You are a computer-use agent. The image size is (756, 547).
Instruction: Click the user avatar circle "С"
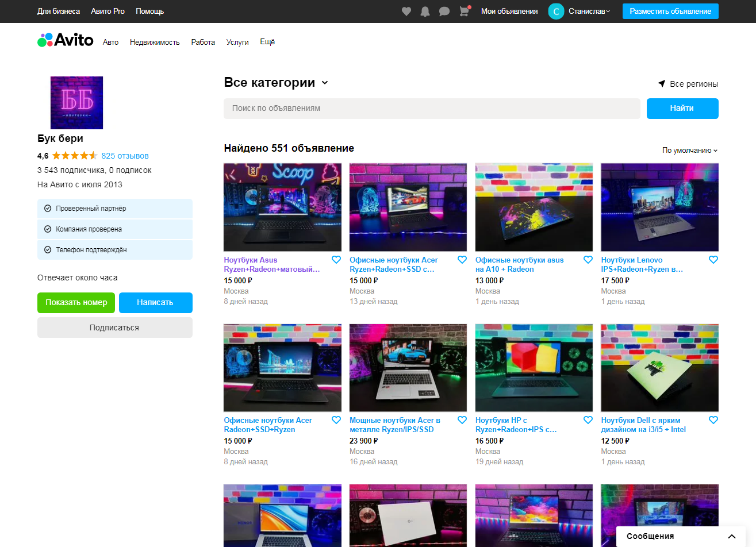pyautogui.click(x=556, y=11)
